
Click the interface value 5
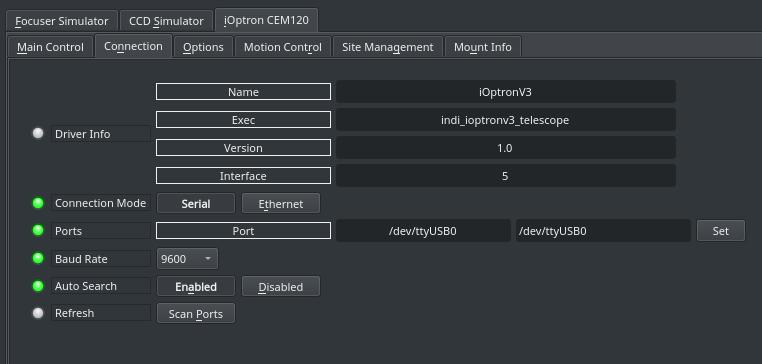[x=505, y=175]
